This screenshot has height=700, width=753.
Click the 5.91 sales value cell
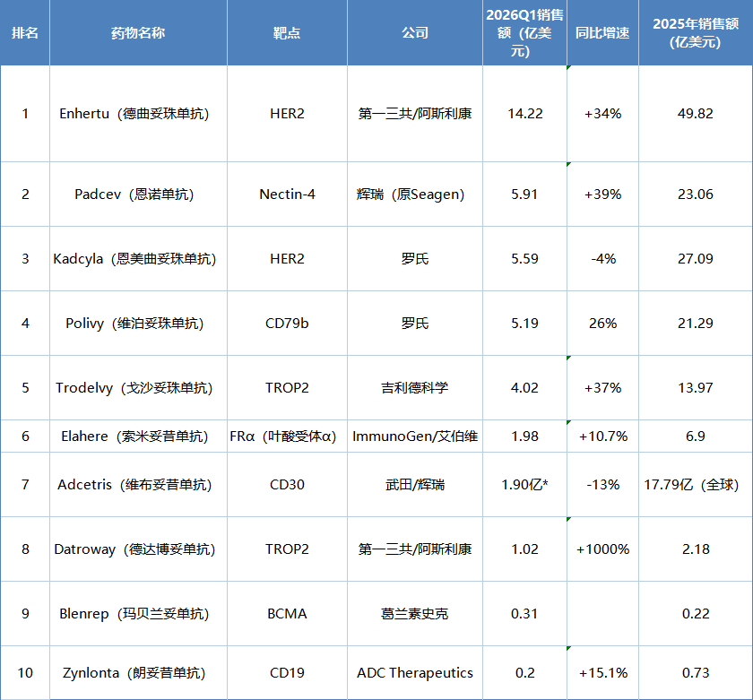[x=525, y=194]
